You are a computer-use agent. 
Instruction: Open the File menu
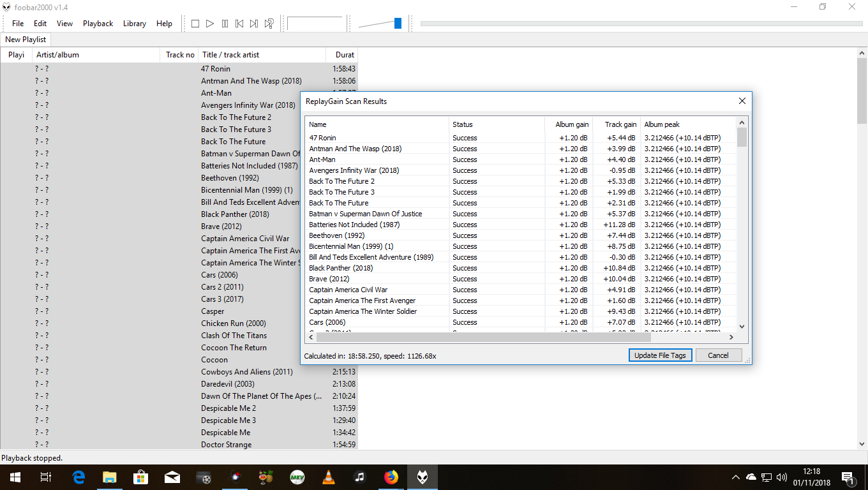18,24
